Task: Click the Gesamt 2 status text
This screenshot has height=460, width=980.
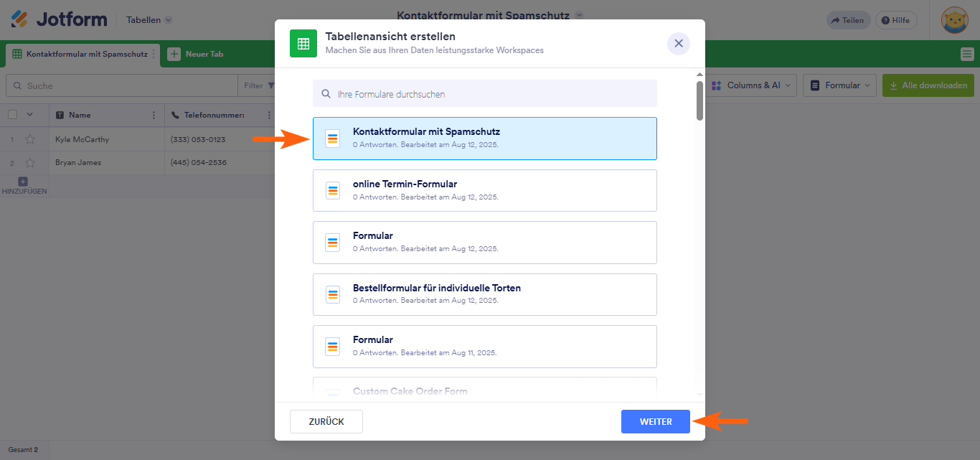Action: (x=23, y=450)
